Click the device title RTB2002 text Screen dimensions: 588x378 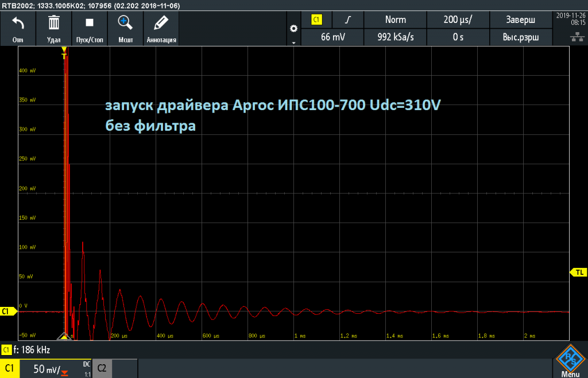[91, 6]
